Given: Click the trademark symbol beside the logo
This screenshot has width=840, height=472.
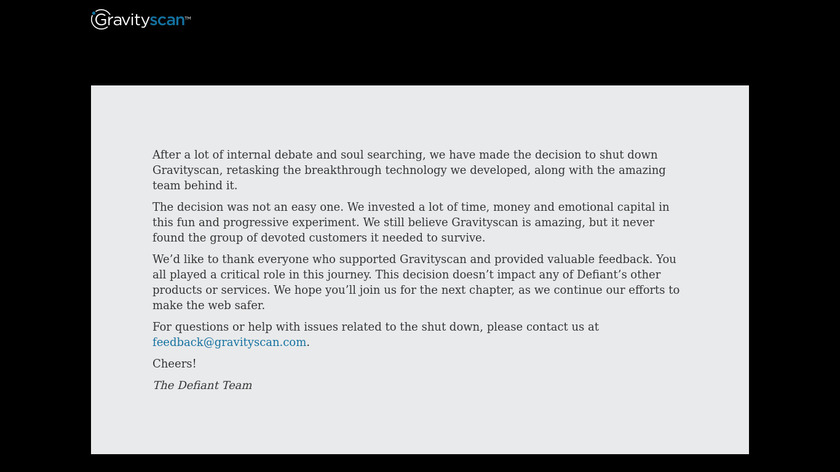Looking at the screenshot, I should (188, 17).
